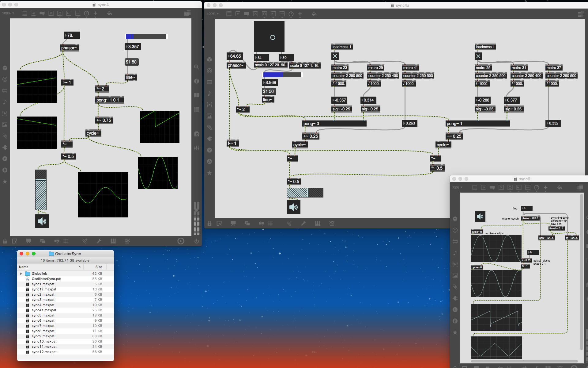
Task: Click the audio power button in sync4
Action: click(197, 241)
